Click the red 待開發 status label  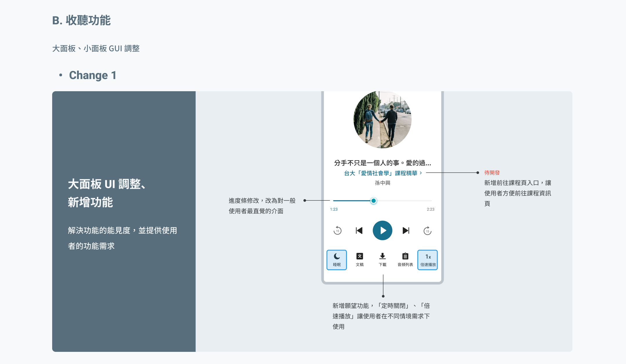tap(492, 173)
